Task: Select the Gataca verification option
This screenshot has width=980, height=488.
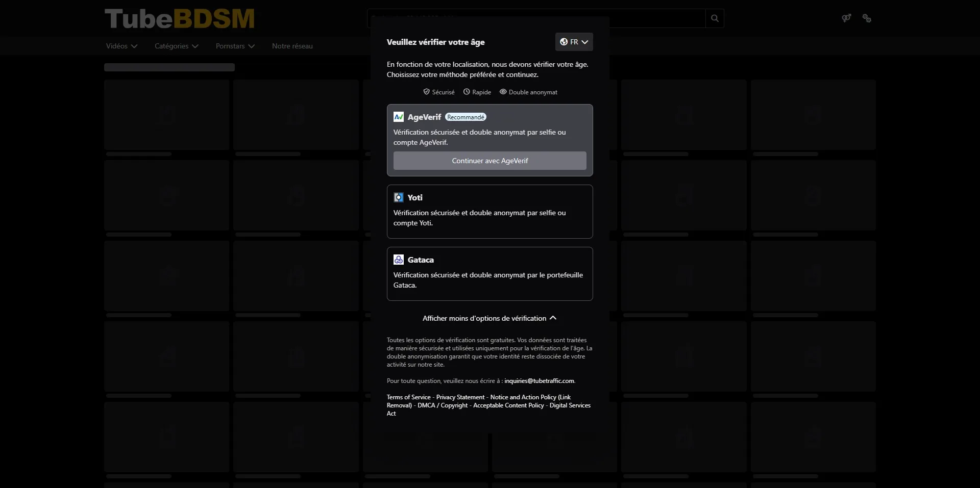Action: coord(489,274)
